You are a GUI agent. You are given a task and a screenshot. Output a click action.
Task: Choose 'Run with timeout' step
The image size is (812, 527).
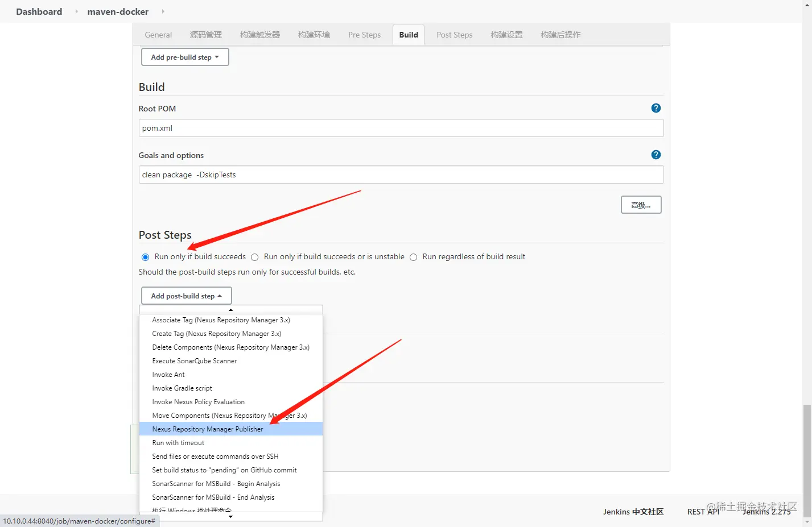[231, 443]
